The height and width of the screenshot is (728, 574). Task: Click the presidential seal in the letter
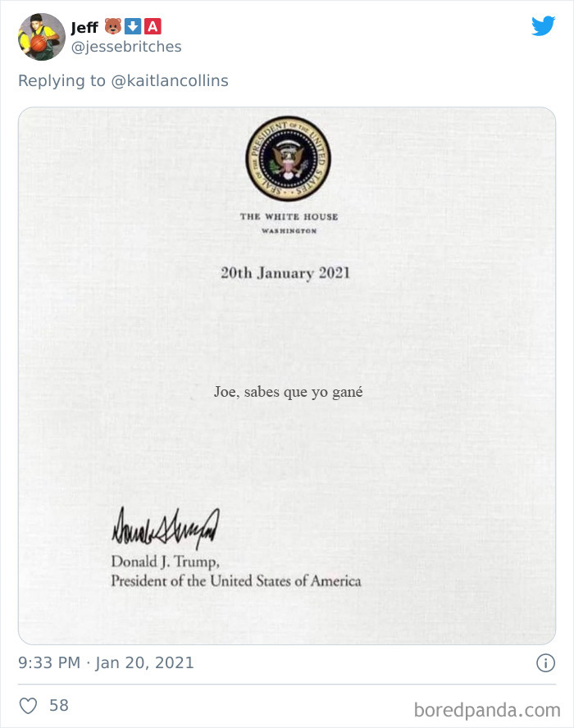[288, 158]
